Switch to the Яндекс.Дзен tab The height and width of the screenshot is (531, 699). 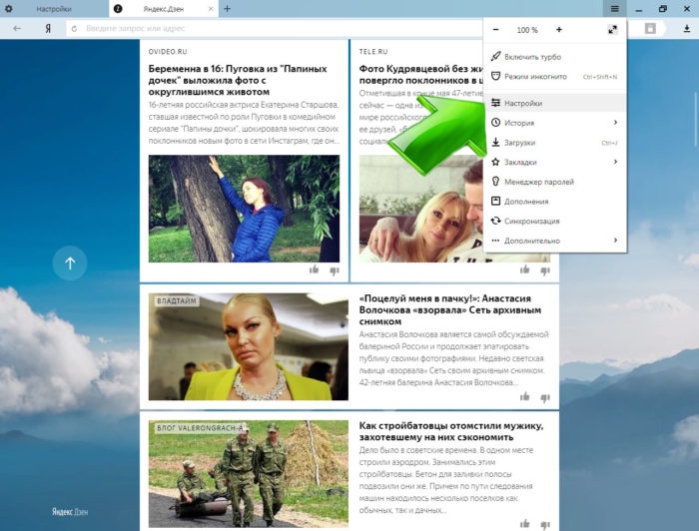[164, 9]
